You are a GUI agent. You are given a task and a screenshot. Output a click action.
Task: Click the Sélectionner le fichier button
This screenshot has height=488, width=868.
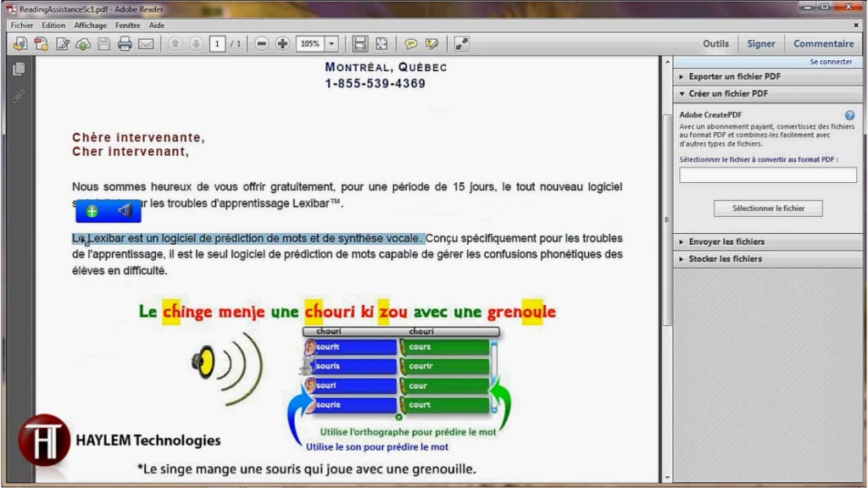(x=768, y=208)
